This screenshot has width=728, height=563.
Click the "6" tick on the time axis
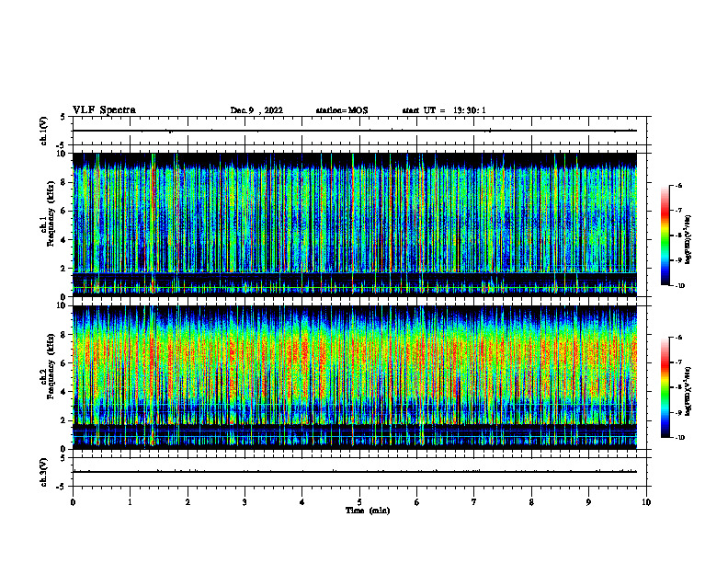point(417,502)
